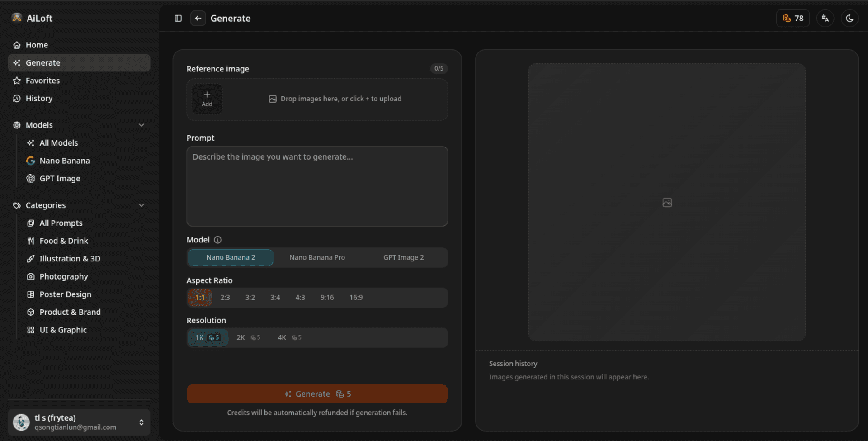Image resolution: width=868 pixels, height=441 pixels.
Task: Choose 16:9 aspect ratio
Action: [x=356, y=298]
